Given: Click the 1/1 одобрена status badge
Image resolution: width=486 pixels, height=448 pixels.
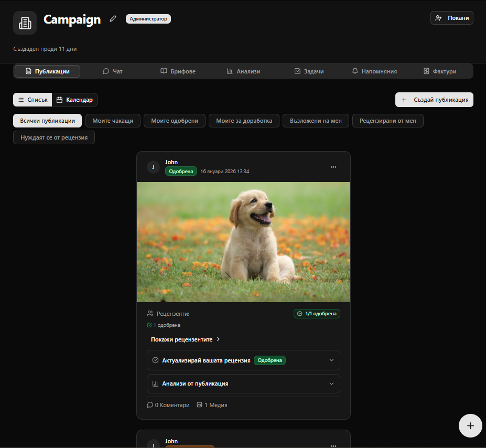Looking at the screenshot, I should click(317, 314).
